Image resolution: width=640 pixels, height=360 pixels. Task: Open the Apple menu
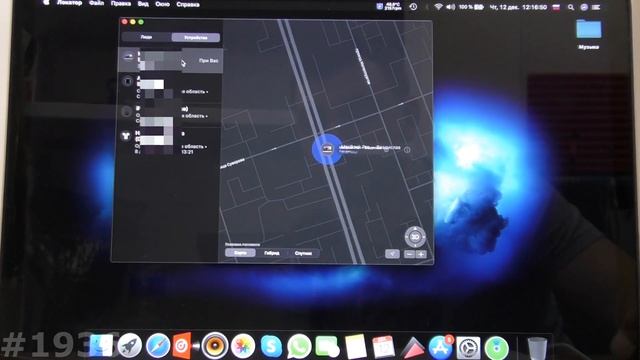pos(47,3)
